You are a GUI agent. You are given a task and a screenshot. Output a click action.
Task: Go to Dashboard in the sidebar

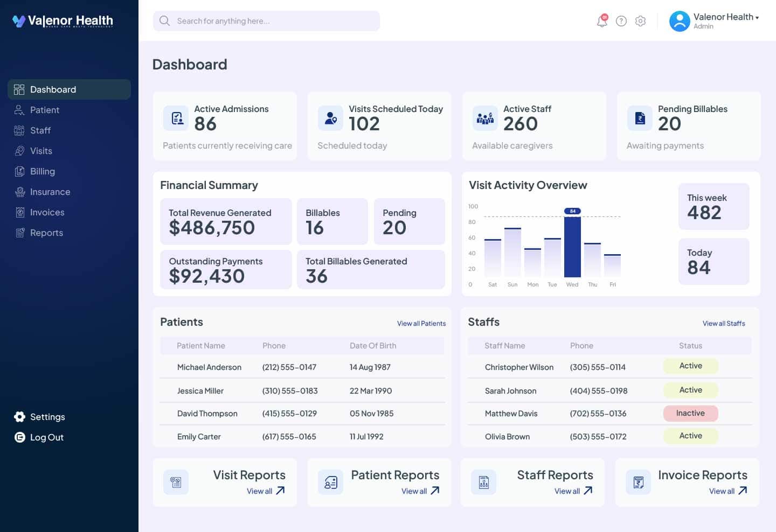69,89
